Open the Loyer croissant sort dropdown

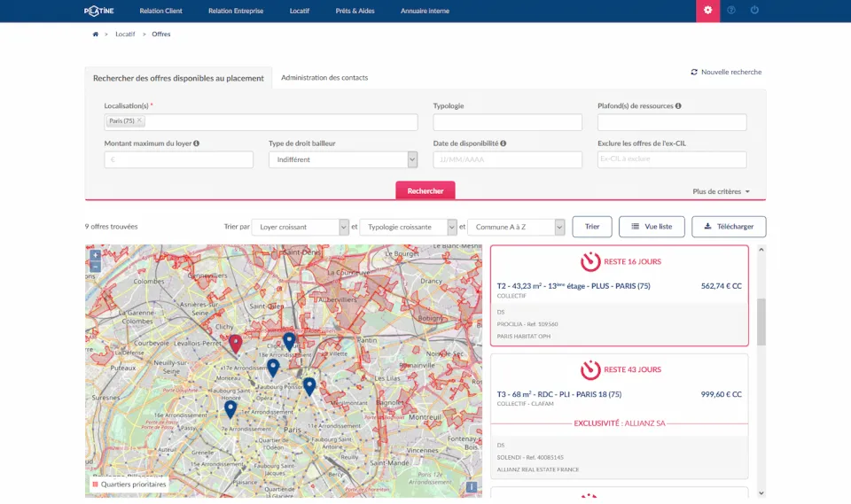point(301,227)
